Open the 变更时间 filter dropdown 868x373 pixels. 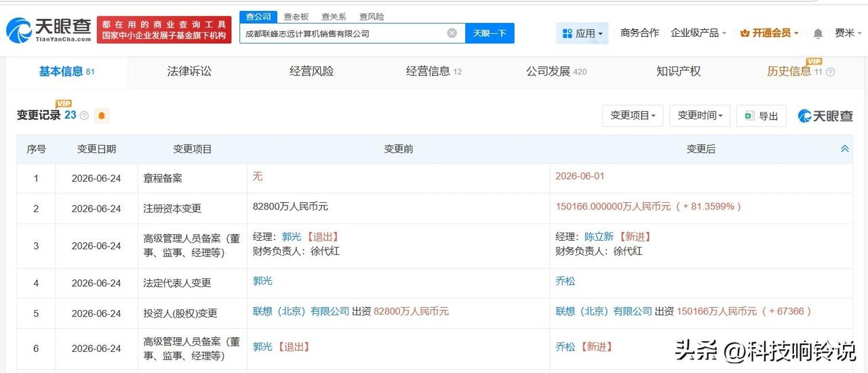(x=700, y=116)
